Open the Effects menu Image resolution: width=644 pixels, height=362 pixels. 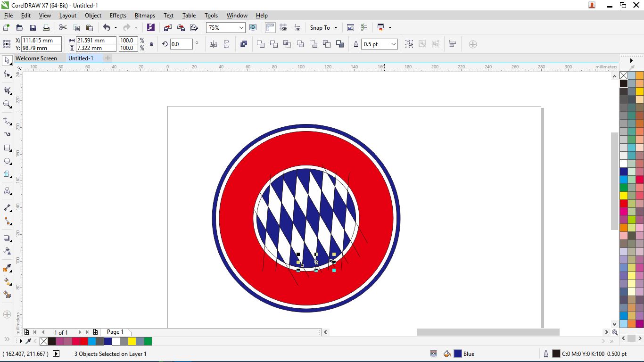pos(118,16)
